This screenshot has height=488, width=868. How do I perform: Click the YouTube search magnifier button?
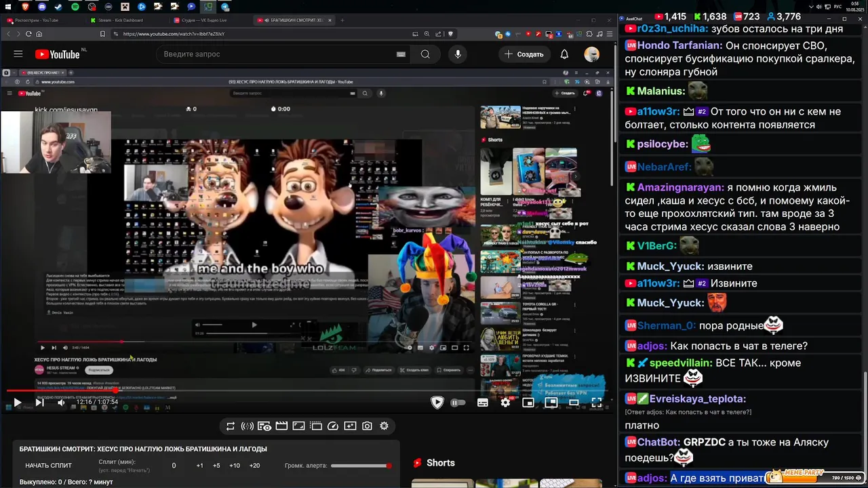click(x=425, y=54)
